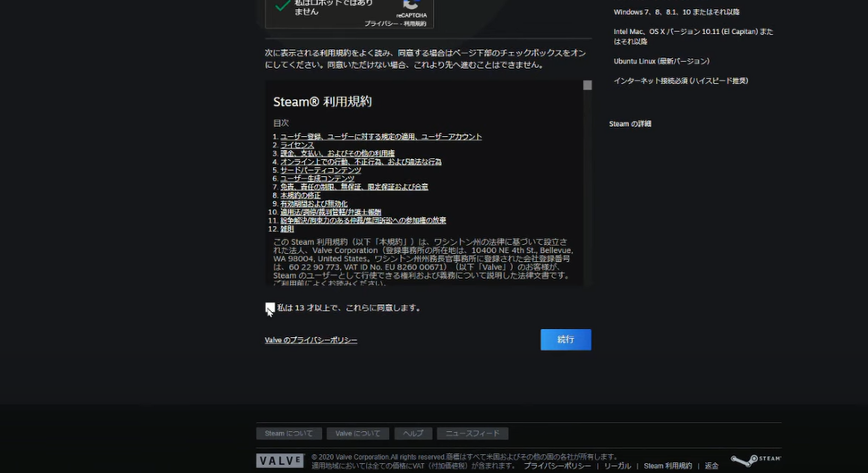Click footer ニュースフィード button

pos(472,434)
